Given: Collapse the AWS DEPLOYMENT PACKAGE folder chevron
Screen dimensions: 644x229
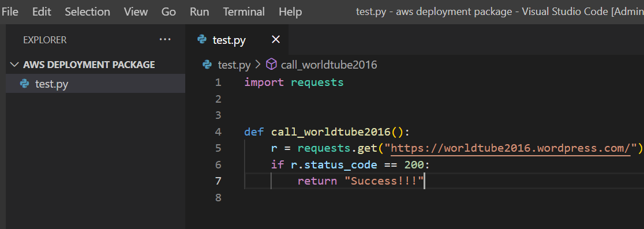Looking at the screenshot, I should pos(15,65).
